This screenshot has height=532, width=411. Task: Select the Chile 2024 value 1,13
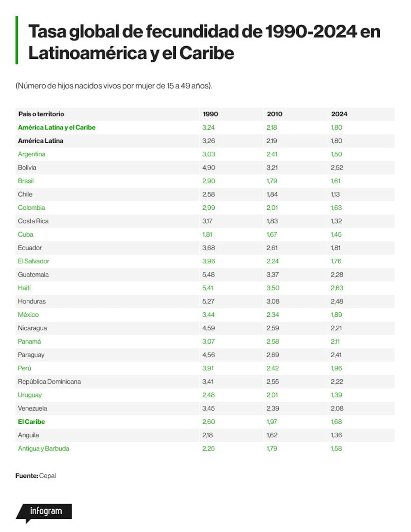click(x=335, y=194)
